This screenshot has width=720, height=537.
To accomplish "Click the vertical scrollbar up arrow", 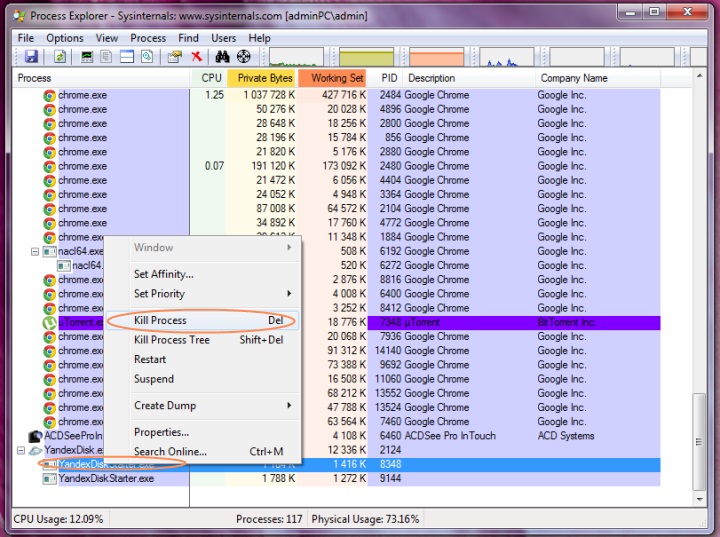I will 699,76.
